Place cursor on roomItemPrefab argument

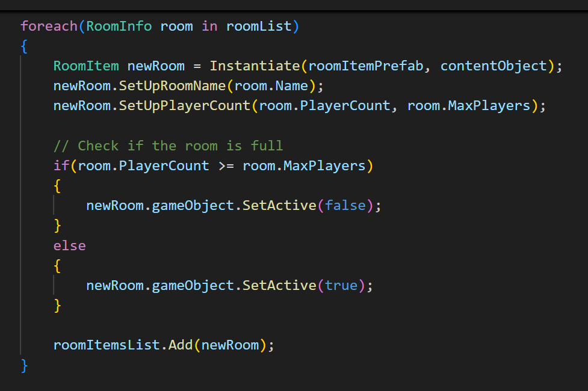click(366, 66)
